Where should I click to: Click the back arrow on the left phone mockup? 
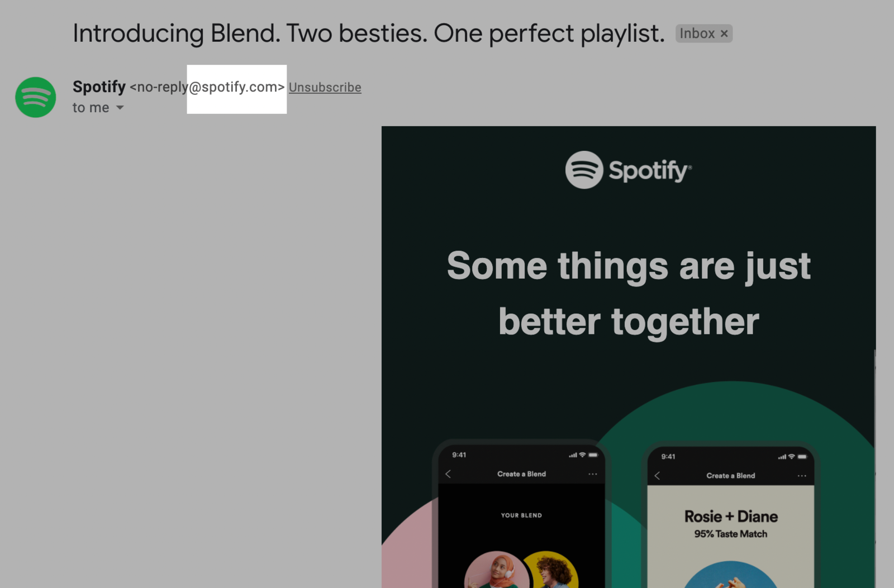(x=448, y=474)
